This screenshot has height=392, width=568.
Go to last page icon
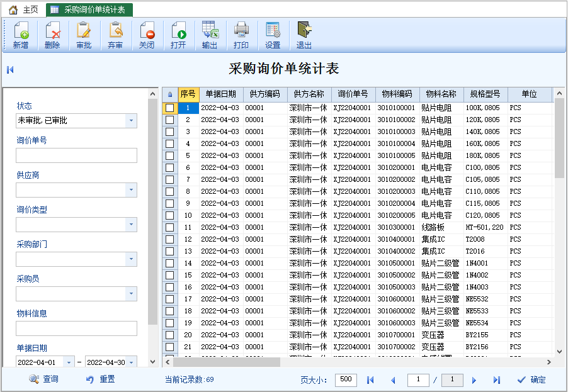click(x=497, y=379)
